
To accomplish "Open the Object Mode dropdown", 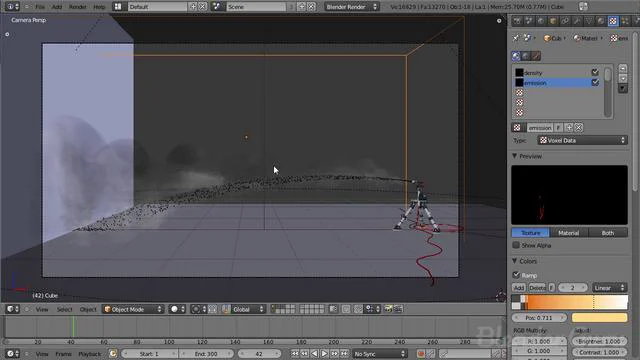I will [133, 309].
